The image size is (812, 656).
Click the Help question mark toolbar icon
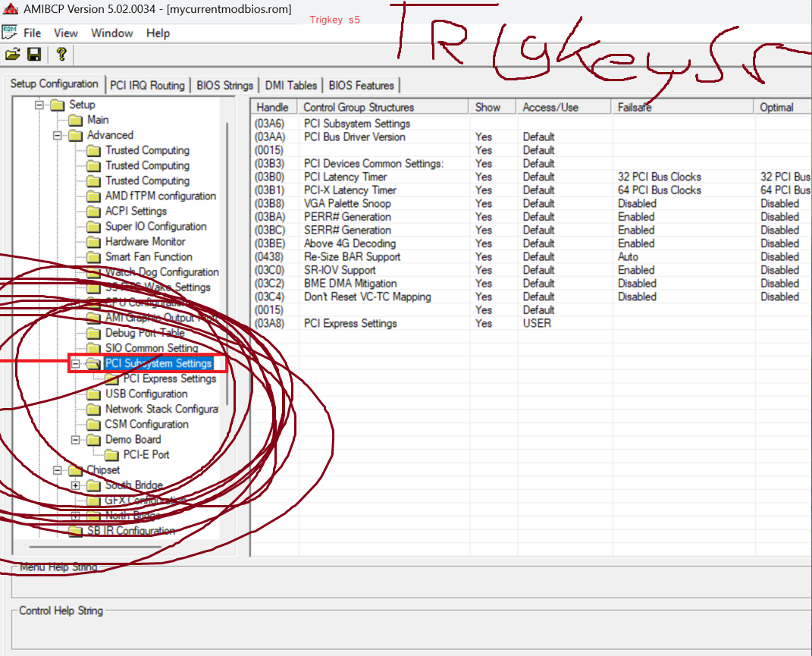click(x=61, y=54)
